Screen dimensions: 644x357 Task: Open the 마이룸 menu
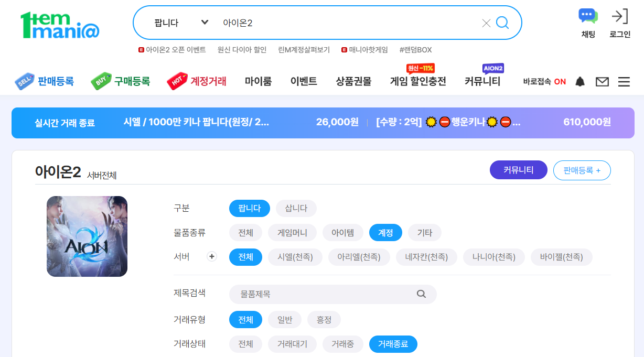258,82
